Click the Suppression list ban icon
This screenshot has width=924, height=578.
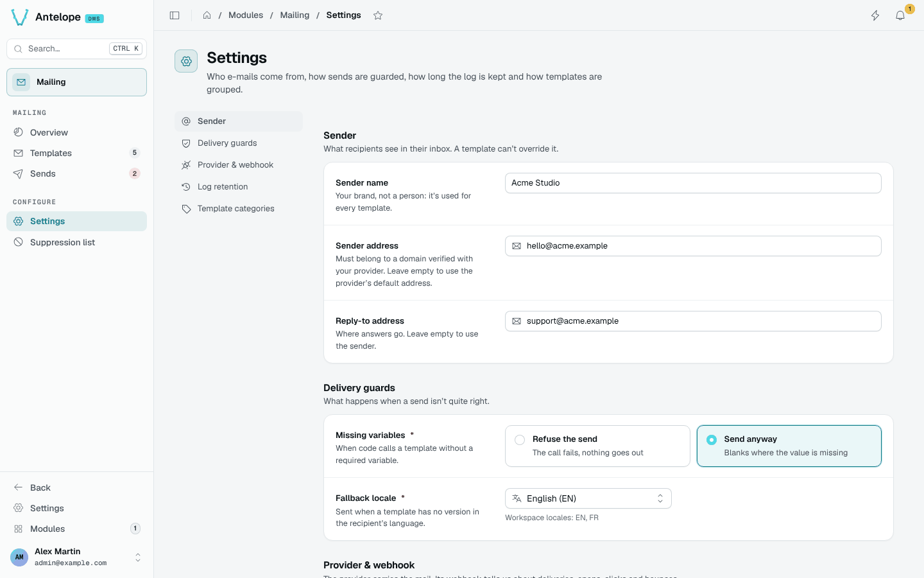pyautogui.click(x=18, y=242)
